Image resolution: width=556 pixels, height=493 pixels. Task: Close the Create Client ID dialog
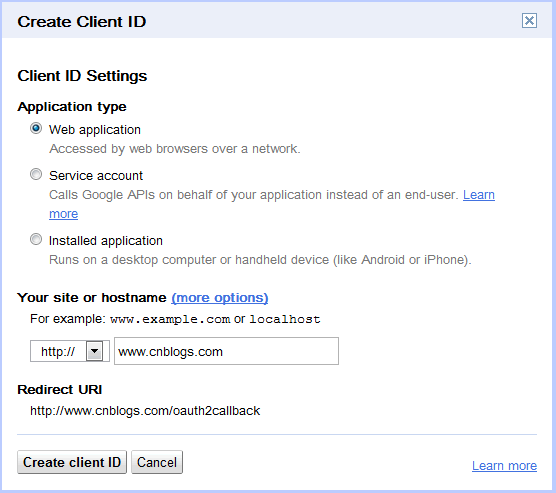529,21
